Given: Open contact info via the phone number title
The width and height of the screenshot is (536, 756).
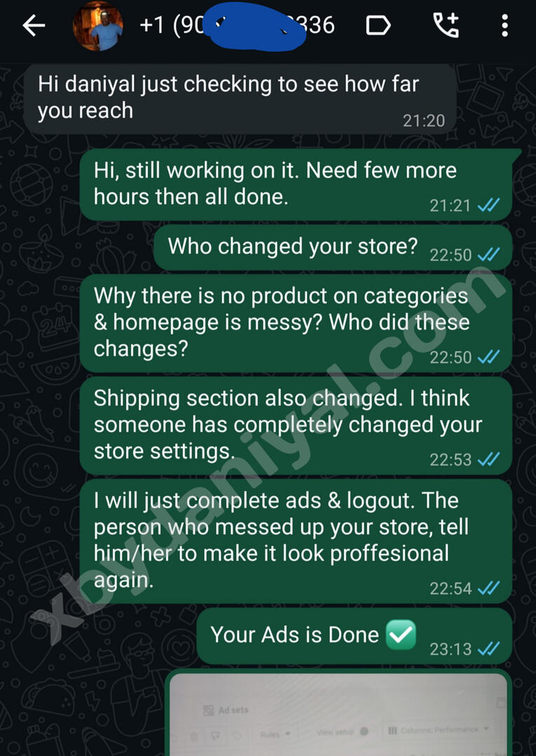Looking at the screenshot, I should coord(237,25).
